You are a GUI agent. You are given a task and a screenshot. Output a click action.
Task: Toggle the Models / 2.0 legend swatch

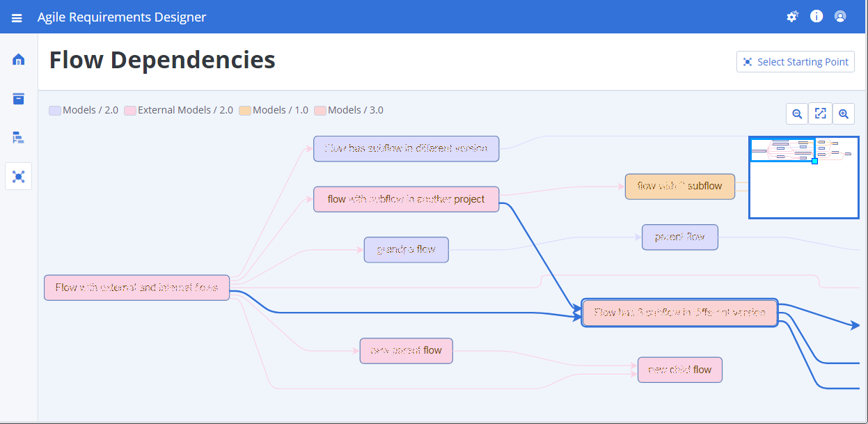coord(54,110)
